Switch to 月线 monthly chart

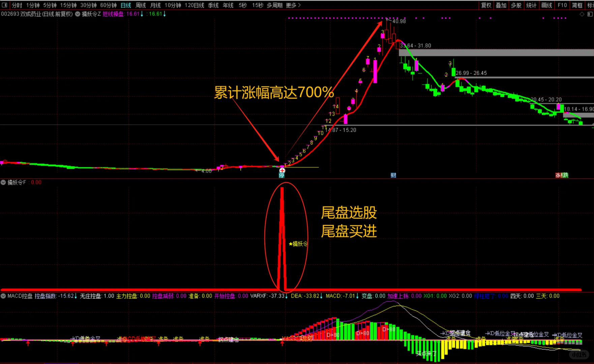[155, 5]
